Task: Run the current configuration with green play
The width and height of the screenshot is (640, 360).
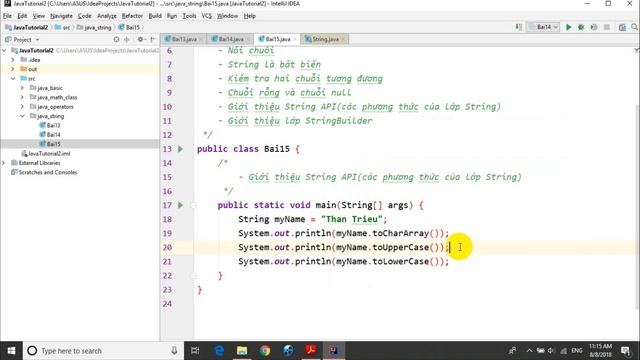Action: coord(568,27)
